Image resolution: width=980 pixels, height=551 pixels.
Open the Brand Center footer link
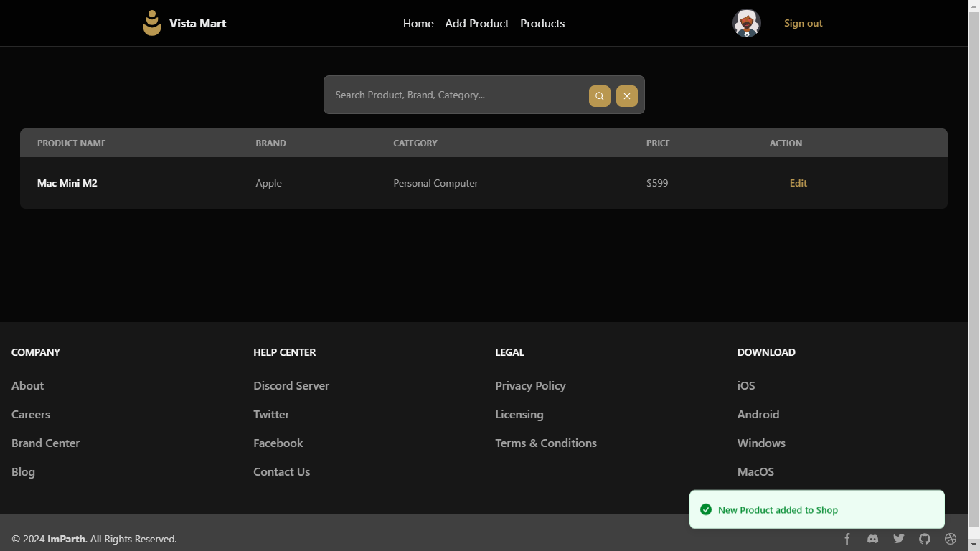46,443
